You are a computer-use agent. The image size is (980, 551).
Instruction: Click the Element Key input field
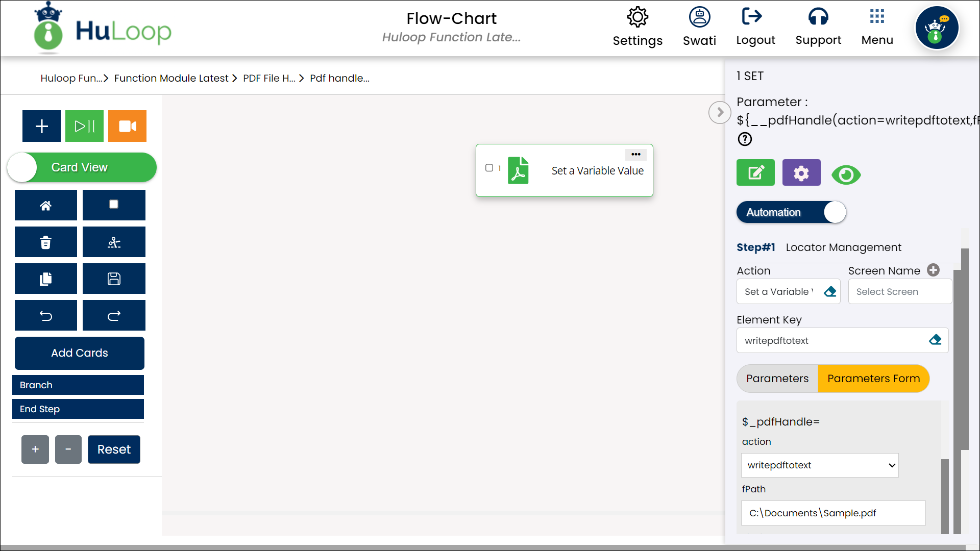point(842,340)
